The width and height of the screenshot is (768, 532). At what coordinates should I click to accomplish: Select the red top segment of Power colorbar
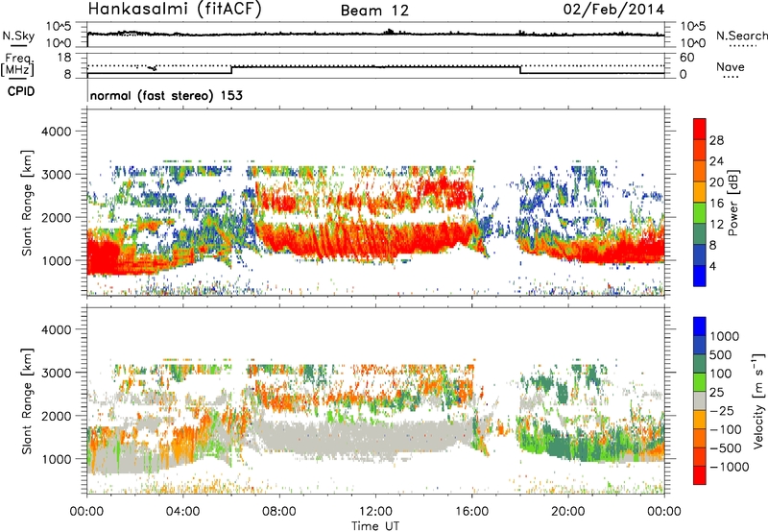tap(700, 130)
